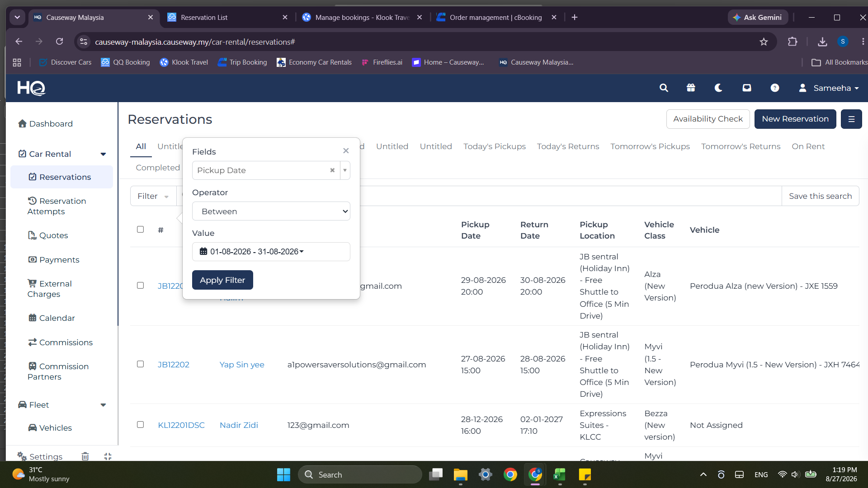Open the help question mark icon
The image size is (868, 488).
pyautogui.click(x=775, y=88)
